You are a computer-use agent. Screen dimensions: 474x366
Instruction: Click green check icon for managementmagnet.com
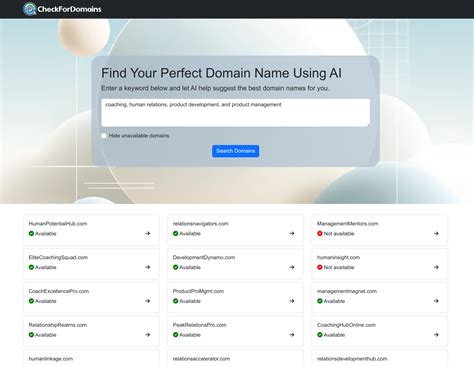click(x=320, y=301)
